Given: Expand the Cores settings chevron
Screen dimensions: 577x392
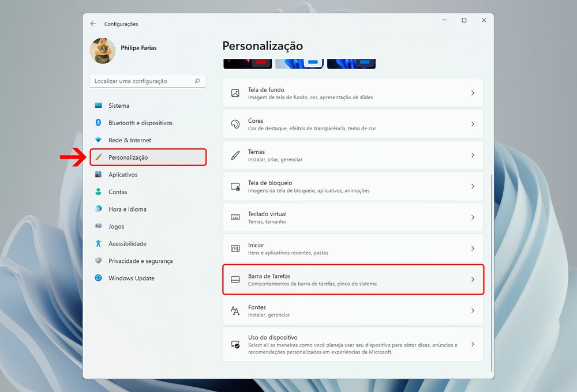Looking at the screenshot, I should 473,125.
